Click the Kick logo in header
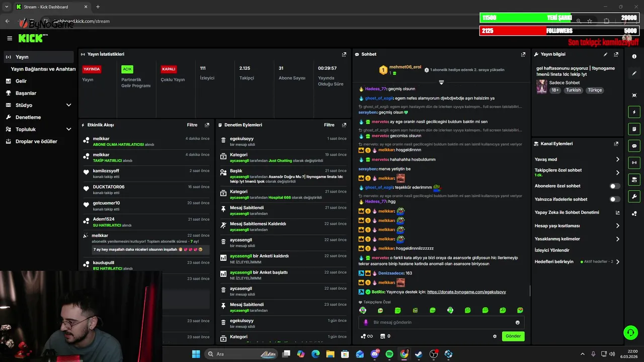This screenshot has width=644, height=362. tap(32, 38)
